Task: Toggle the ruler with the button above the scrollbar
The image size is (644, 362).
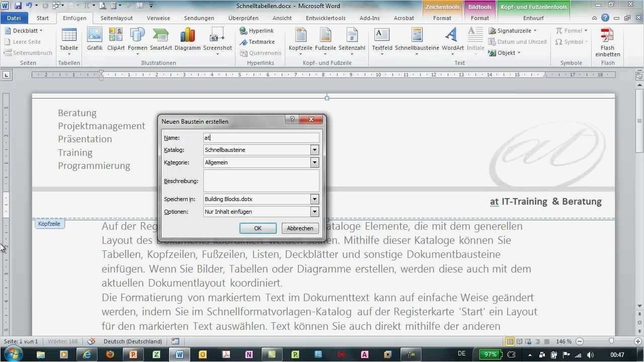Action: tap(639, 75)
